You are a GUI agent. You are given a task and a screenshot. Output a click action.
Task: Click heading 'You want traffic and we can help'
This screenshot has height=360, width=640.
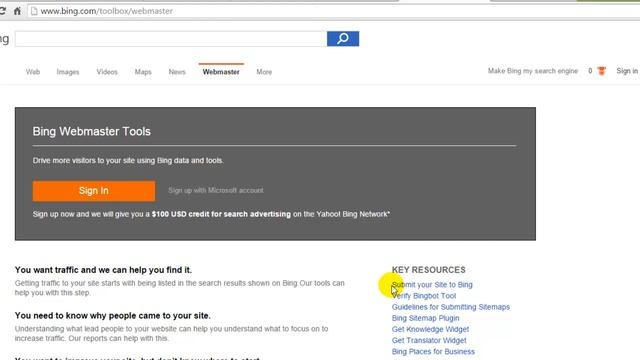(x=103, y=270)
